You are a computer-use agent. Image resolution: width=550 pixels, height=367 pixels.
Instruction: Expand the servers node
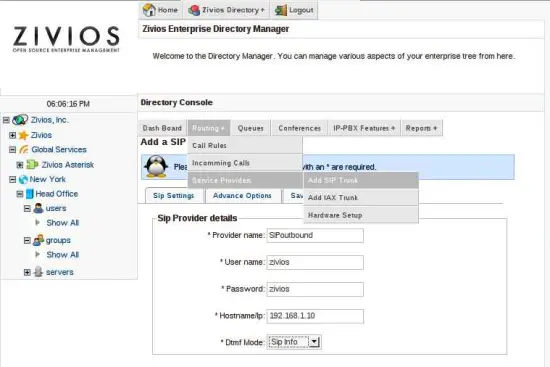click(x=27, y=272)
